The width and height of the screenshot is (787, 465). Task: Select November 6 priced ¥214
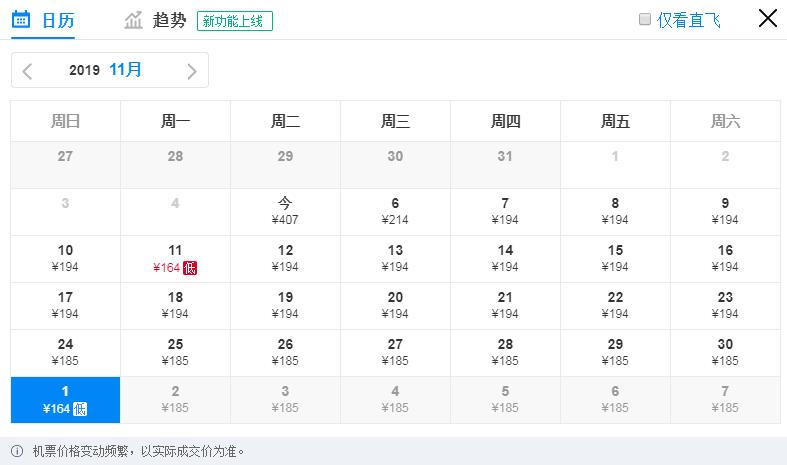[x=395, y=212]
